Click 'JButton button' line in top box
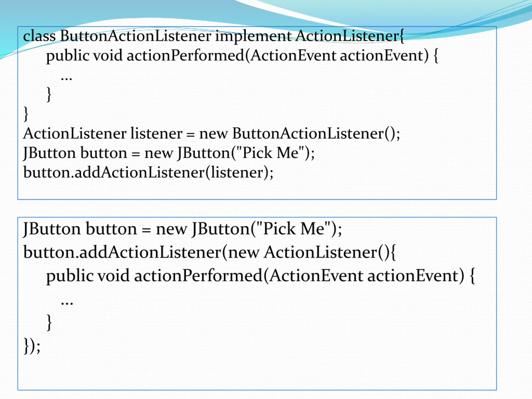 pos(169,153)
